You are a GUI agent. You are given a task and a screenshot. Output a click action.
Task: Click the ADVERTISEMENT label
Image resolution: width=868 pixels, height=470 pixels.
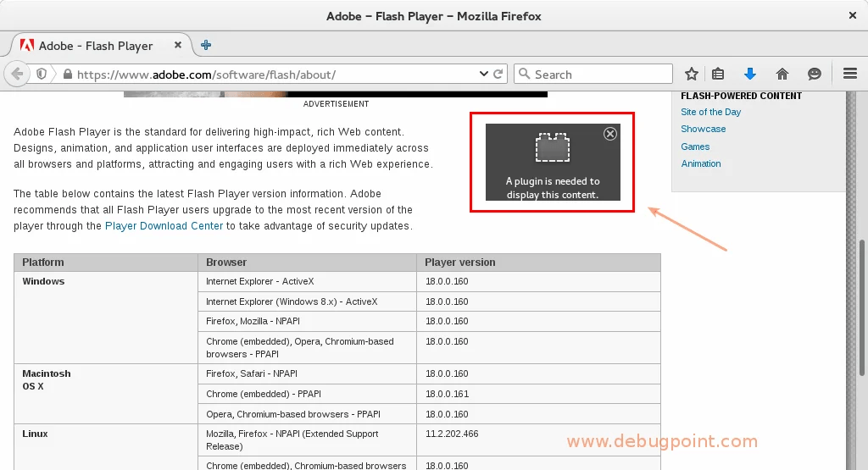(336, 103)
